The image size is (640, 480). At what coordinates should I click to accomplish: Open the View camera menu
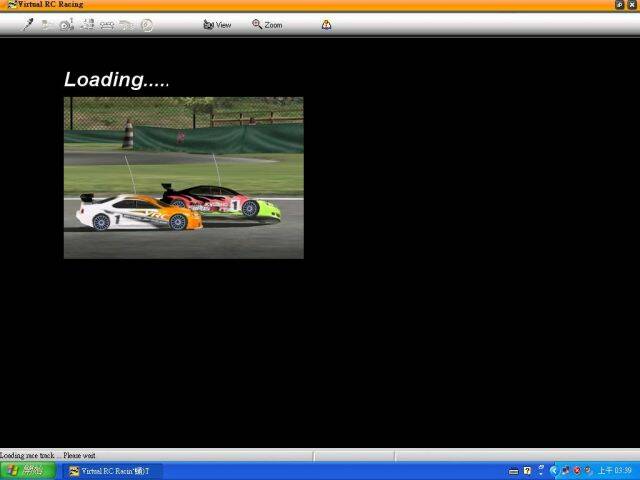pyautogui.click(x=217, y=25)
